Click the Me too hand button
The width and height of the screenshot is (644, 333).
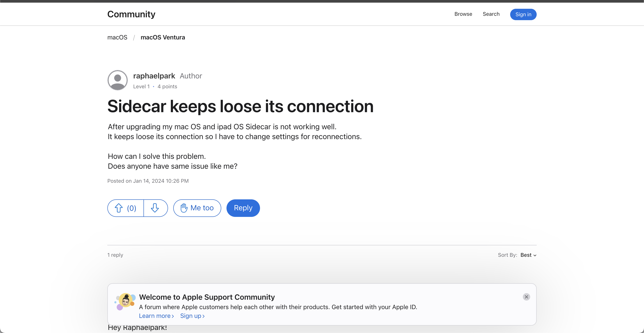[197, 208]
